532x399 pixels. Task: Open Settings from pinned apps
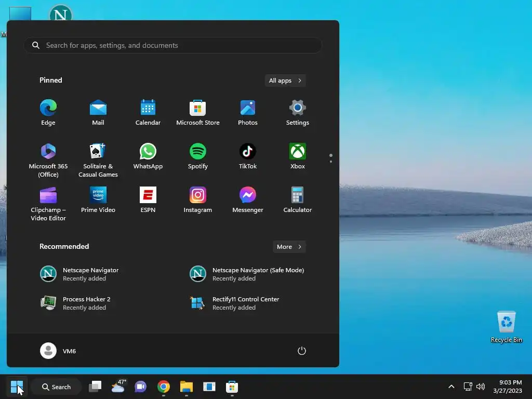click(x=298, y=113)
